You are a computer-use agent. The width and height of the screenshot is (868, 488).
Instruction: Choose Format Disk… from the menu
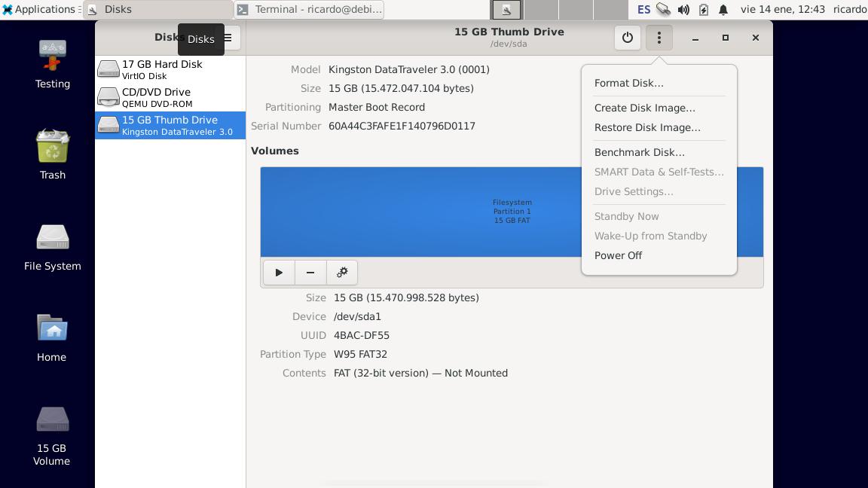point(659,83)
